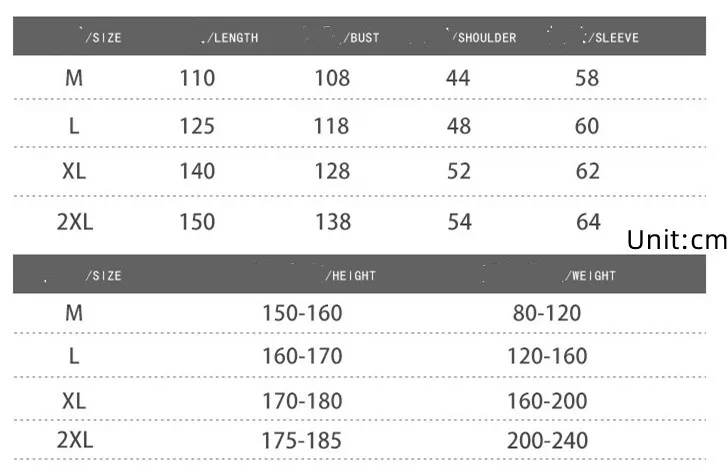Select the SHOULDER column header

click(x=485, y=38)
